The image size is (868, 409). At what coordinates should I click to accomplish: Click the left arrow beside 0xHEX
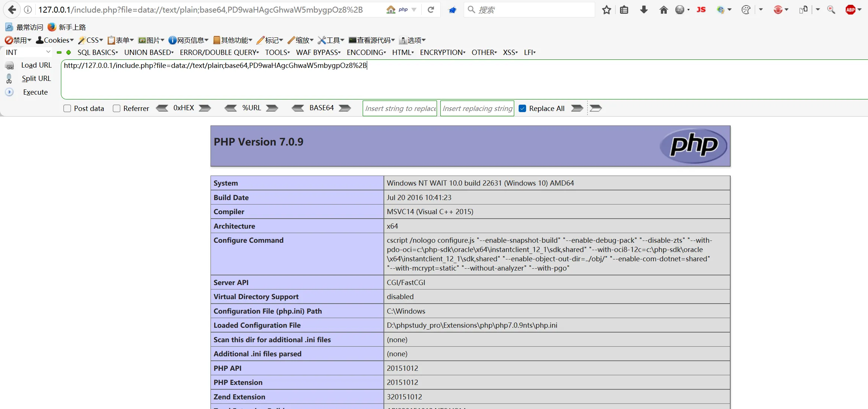[x=162, y=108]
